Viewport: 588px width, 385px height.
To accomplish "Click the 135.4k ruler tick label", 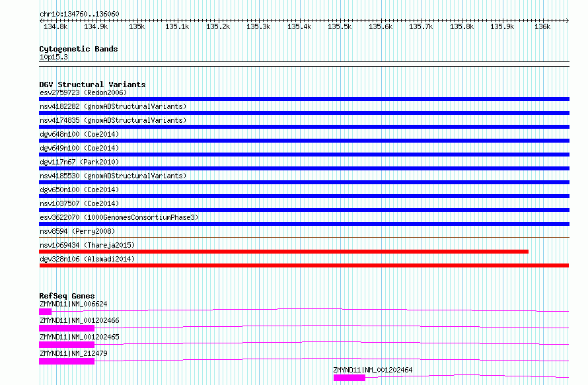I will pyautogui.click(x=299, y=26).
